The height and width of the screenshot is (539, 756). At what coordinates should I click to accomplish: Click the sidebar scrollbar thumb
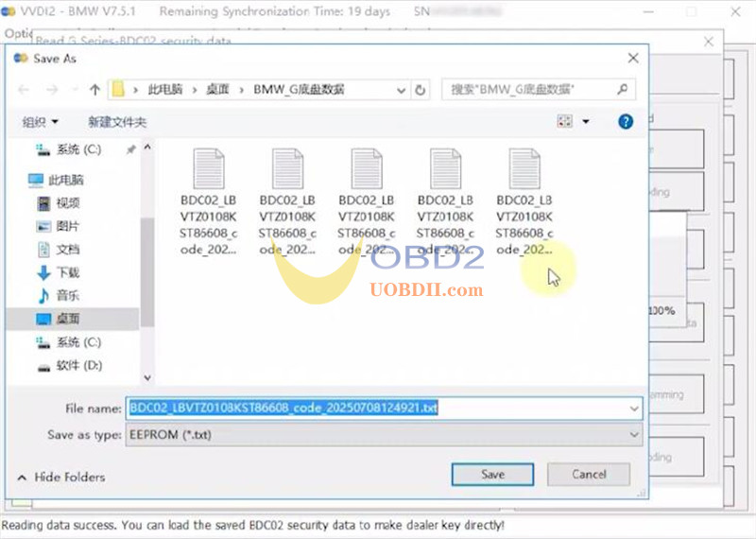(x=147, y=271)
